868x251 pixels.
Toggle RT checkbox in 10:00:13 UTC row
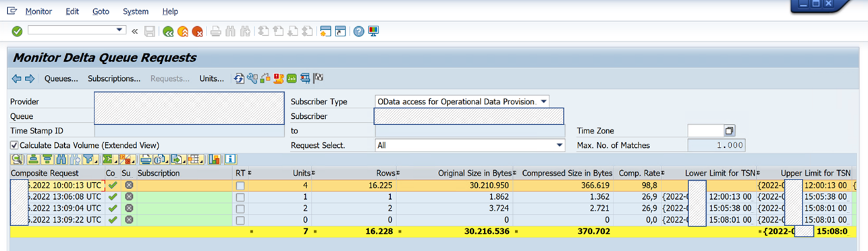(x=240, y=186)
